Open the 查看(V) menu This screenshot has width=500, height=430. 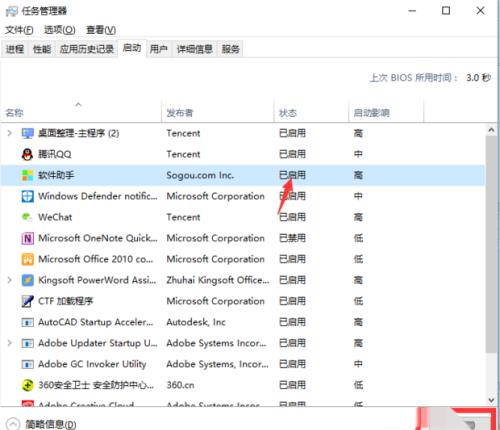tap(101, 30)
